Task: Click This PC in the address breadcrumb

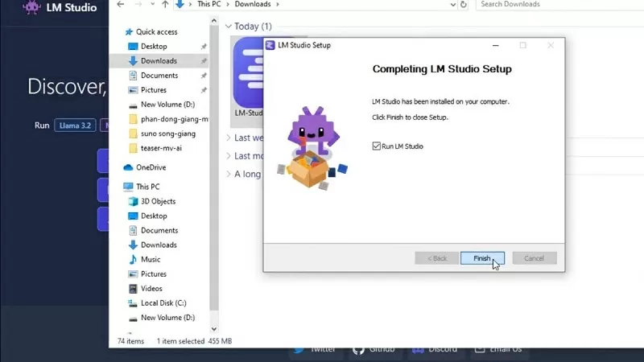Action: coord(208,5)
